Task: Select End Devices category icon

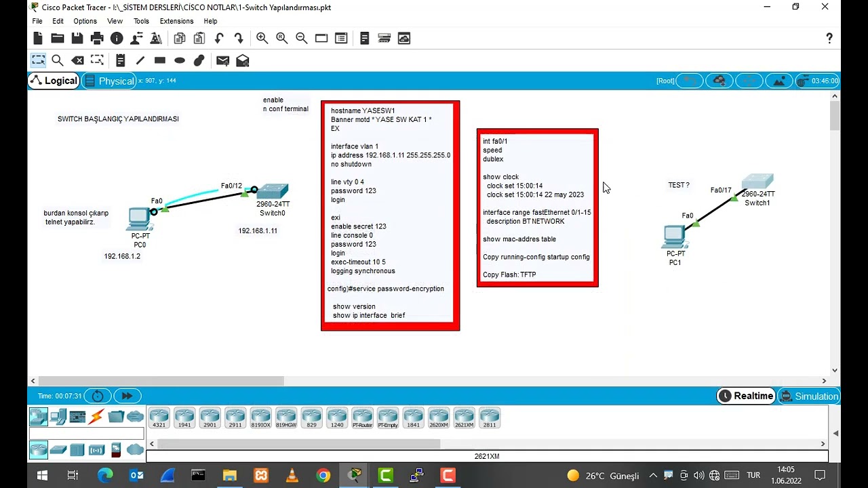Action: click(58, 416)
